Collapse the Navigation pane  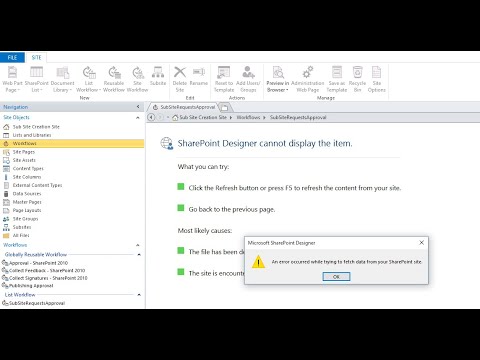138,107
